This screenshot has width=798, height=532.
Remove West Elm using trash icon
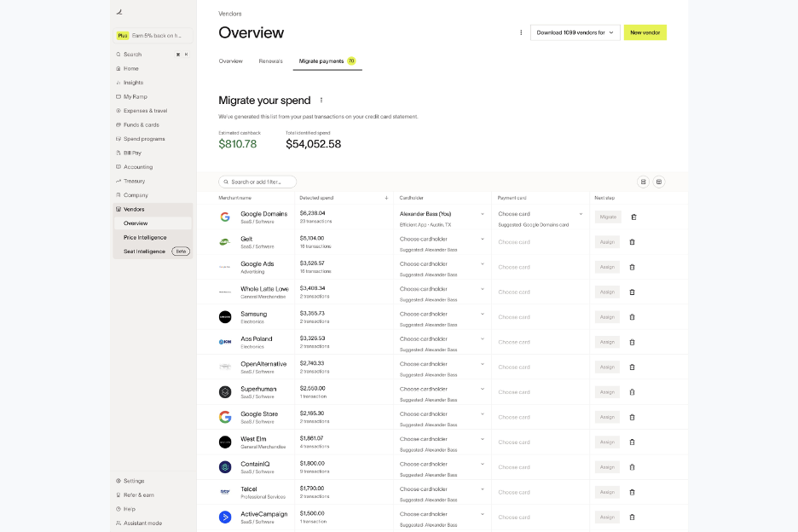(x=632, y=442)
